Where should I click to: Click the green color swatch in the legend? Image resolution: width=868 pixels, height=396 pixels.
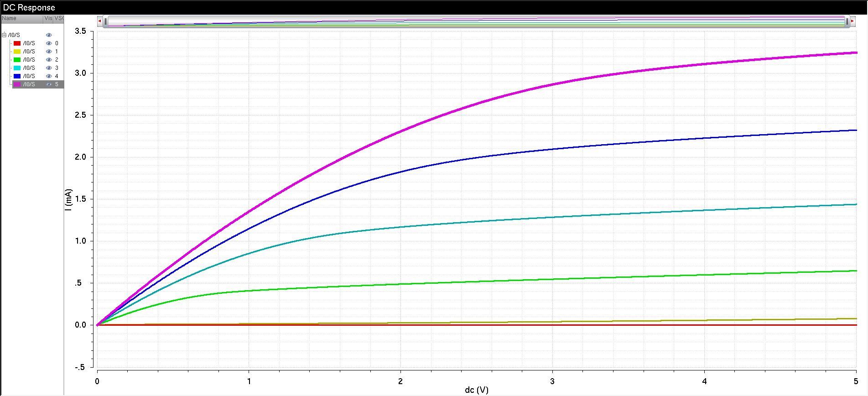(x=17, y=60)
